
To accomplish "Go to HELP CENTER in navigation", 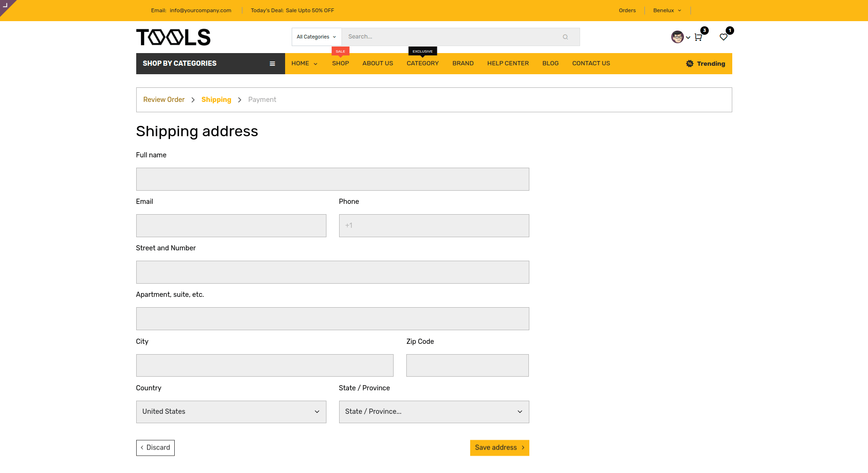I will coord(508,63).
